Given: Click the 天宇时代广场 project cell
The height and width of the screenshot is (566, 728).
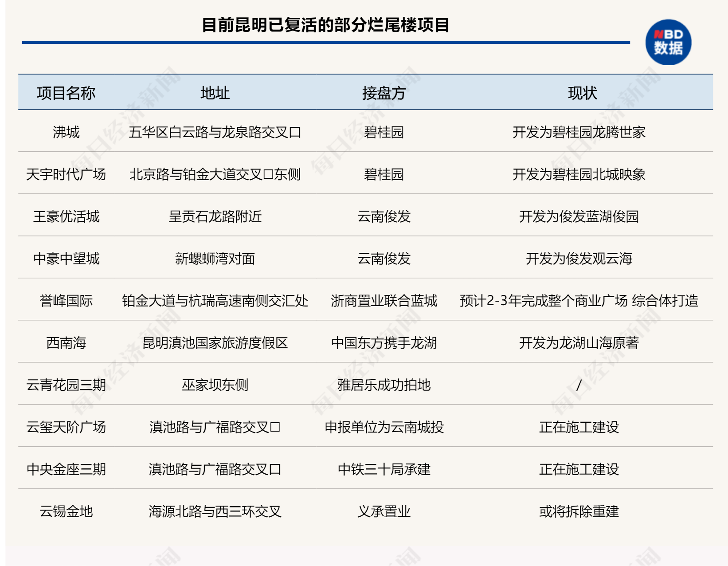Looking at the screenshot, I should point(66,174).
